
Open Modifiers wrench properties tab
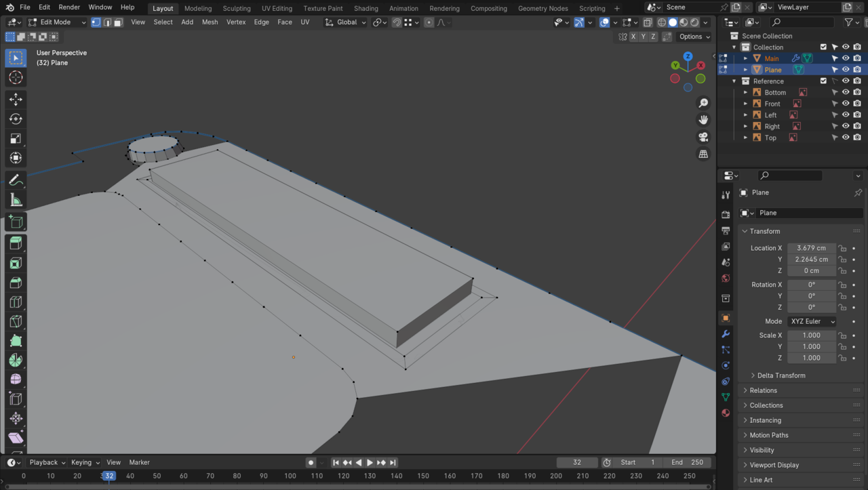coord(726,334)
